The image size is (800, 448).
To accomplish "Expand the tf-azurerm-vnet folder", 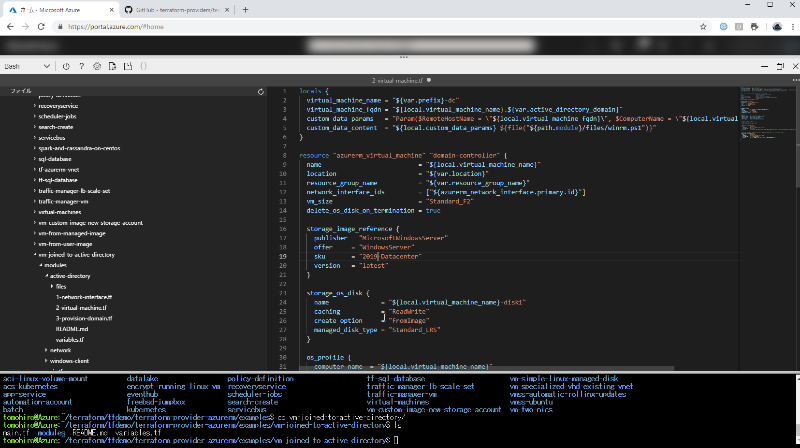I will coord(35,169).
